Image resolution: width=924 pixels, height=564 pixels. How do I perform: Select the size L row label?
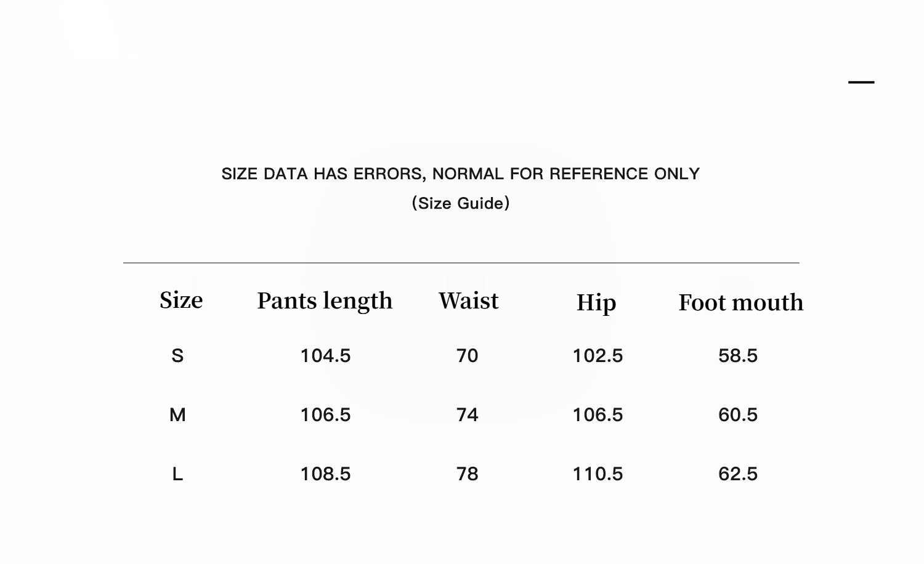coord(177,474)
